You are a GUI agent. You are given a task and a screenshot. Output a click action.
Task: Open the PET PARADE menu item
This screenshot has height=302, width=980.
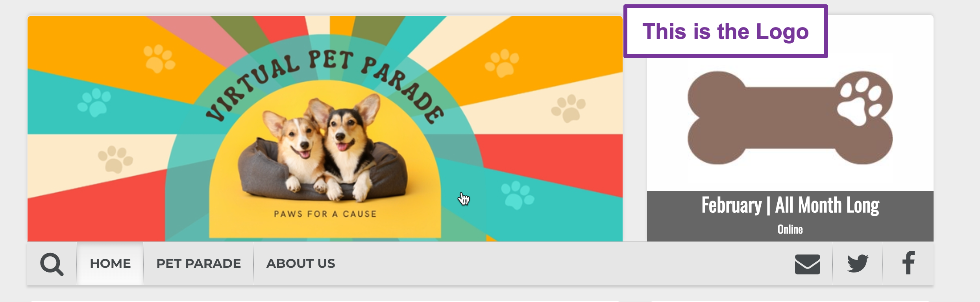click(x=198, y=263)
